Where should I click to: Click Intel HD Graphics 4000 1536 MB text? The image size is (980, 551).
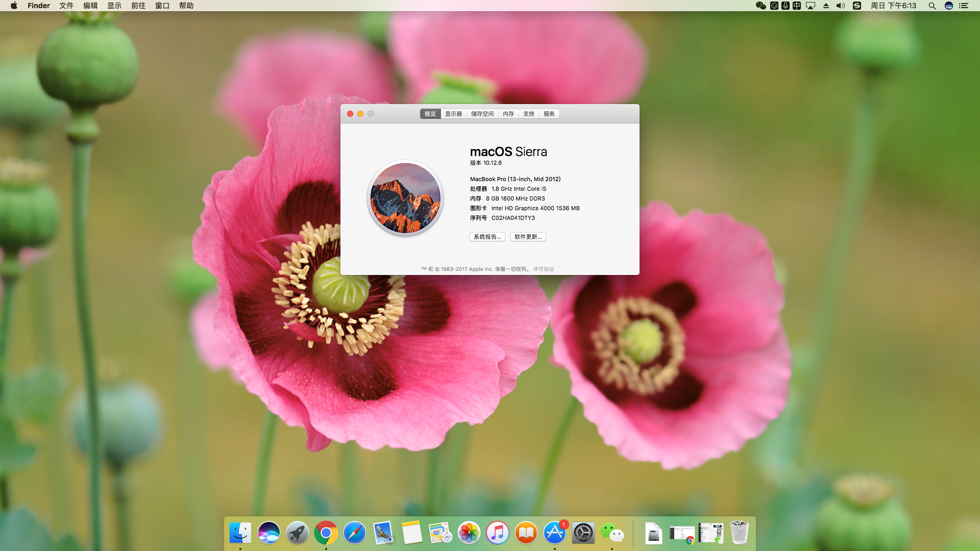[535, 208]
